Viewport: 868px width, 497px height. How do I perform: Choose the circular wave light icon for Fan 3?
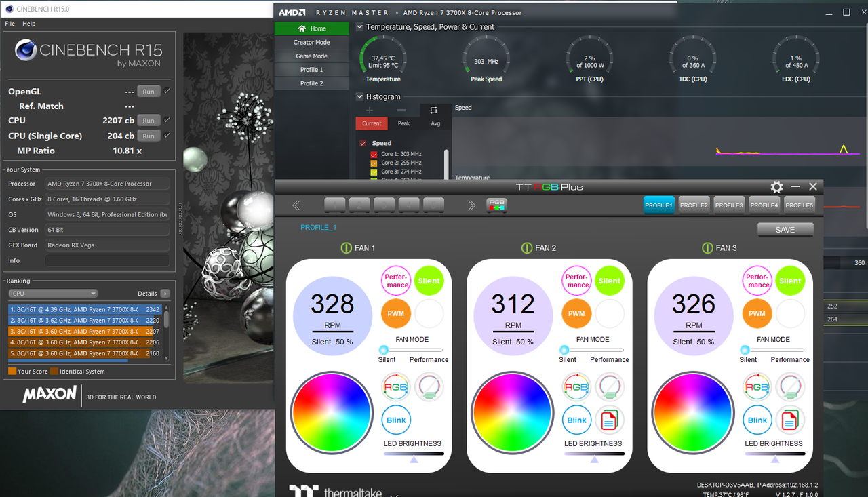(x=790, y=387)
